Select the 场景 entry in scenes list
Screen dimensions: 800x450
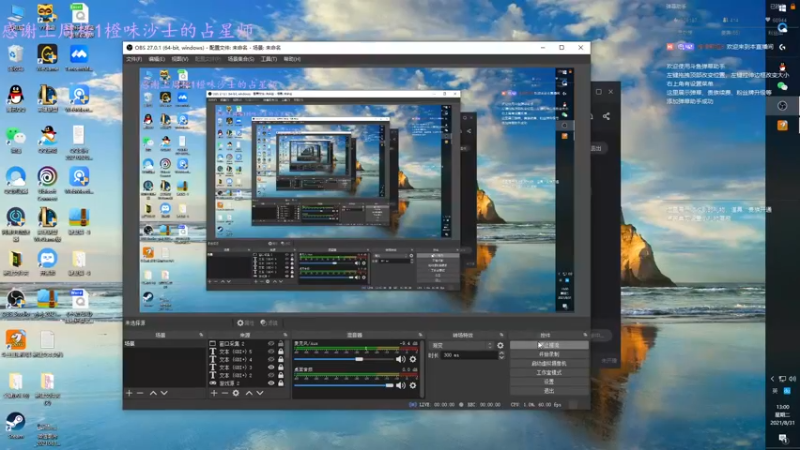[x=163, y=344]
